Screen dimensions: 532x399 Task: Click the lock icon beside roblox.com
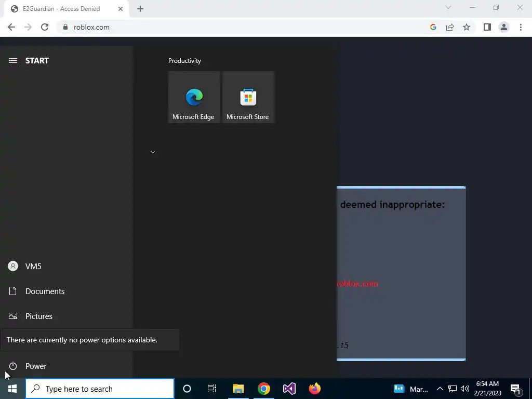point(65,27)
